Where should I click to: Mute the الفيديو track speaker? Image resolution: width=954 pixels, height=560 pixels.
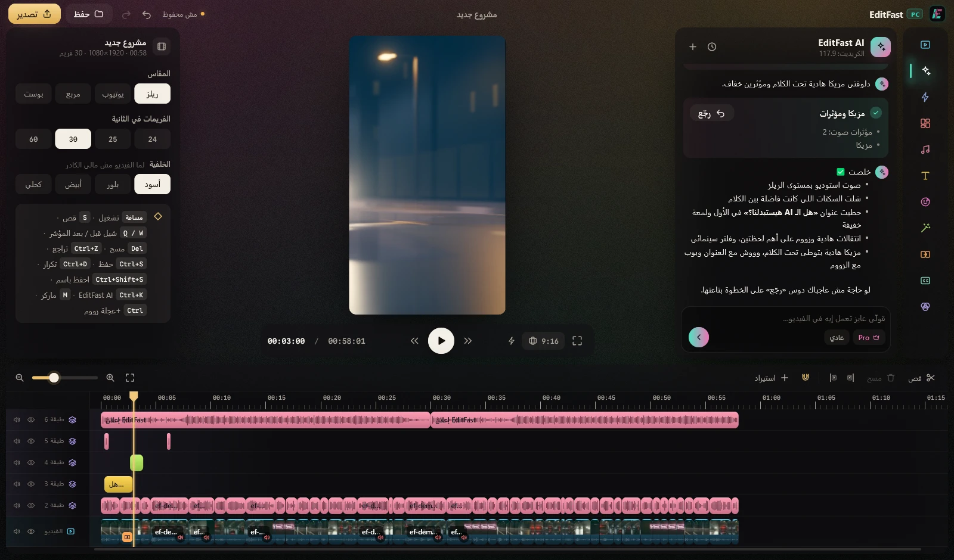[x=17, y=531]
